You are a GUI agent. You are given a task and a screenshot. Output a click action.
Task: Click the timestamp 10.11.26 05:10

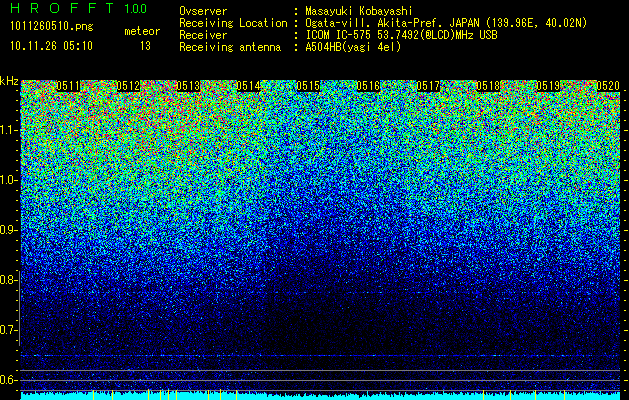pyautogui.click(x=51, y=46)
